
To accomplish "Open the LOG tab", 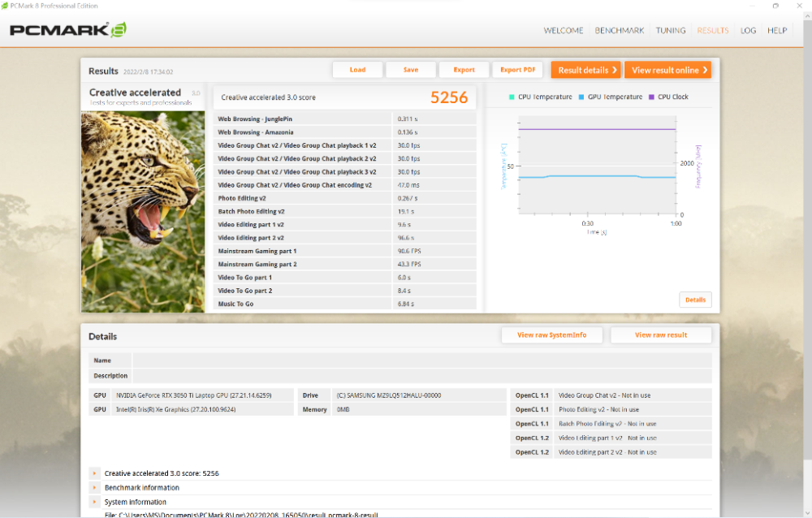I will pyautogui.click(x=749, y=31).
